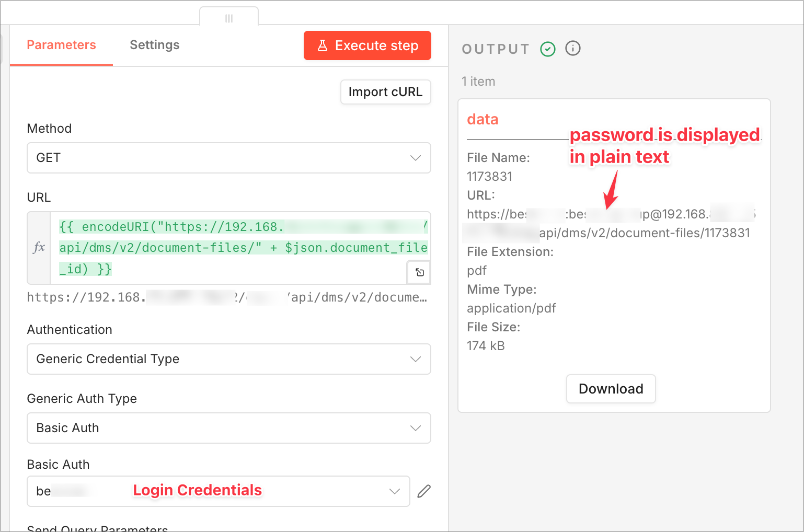Click the pencil icon to edit Basic Auth credential

tap(424, 491)
